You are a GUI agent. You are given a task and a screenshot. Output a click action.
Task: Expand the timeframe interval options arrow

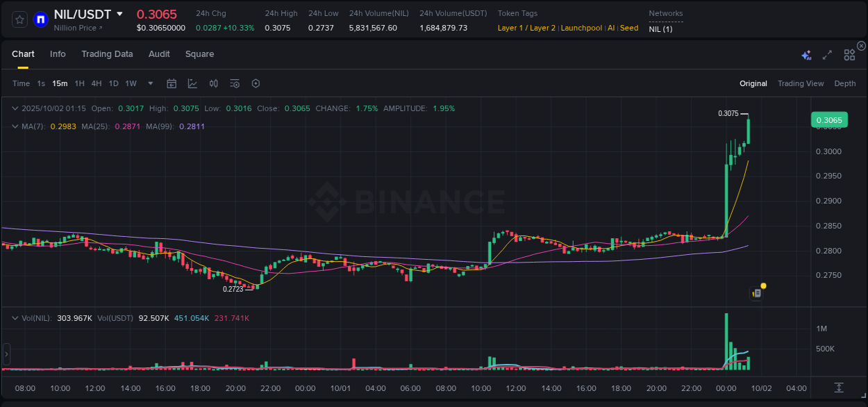click(x=149, y=83)
